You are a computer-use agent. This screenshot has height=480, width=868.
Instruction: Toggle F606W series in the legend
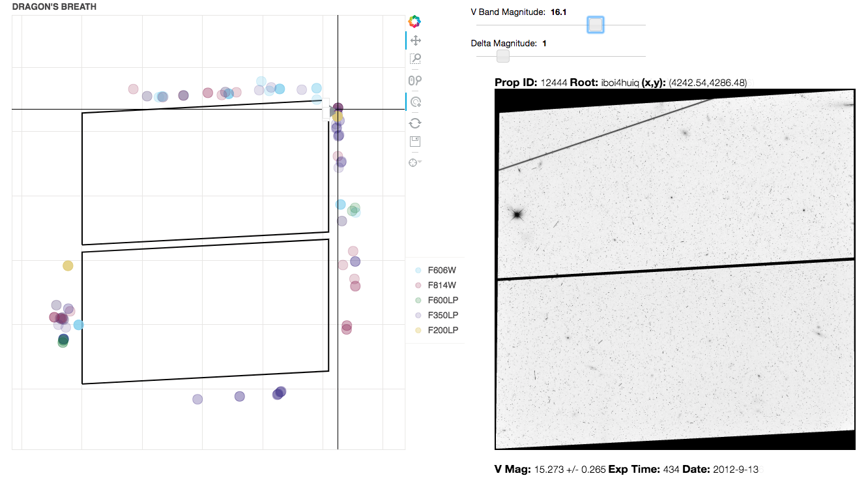442,270
